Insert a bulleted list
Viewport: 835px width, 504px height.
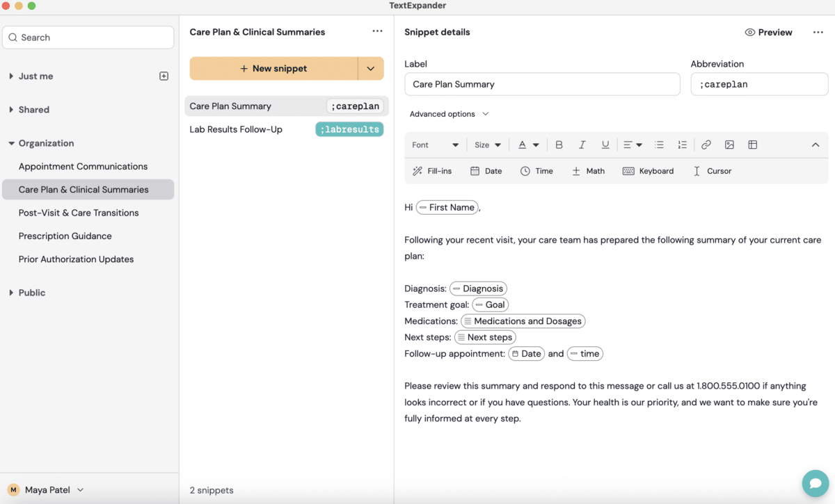[x=659, y=145]
